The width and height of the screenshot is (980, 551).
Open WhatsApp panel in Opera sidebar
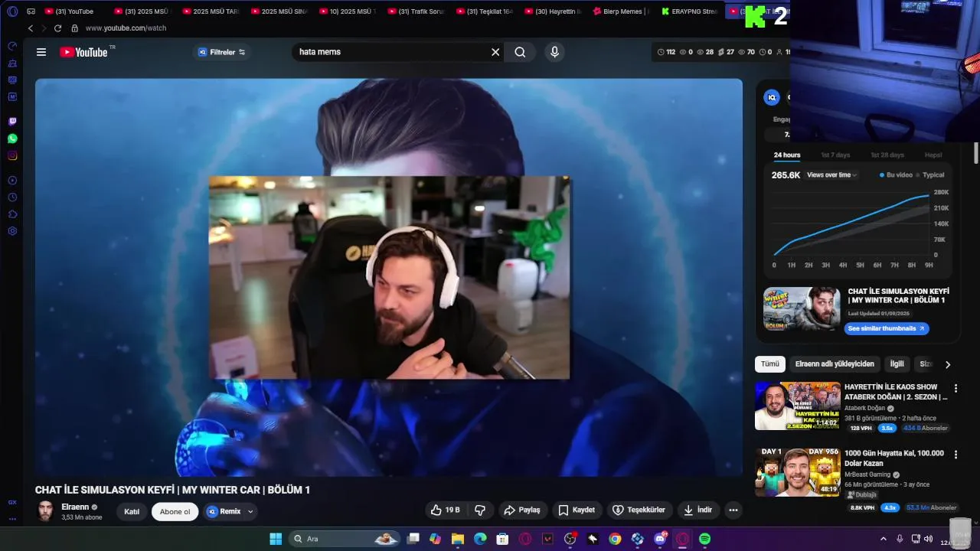coord(12,139)
